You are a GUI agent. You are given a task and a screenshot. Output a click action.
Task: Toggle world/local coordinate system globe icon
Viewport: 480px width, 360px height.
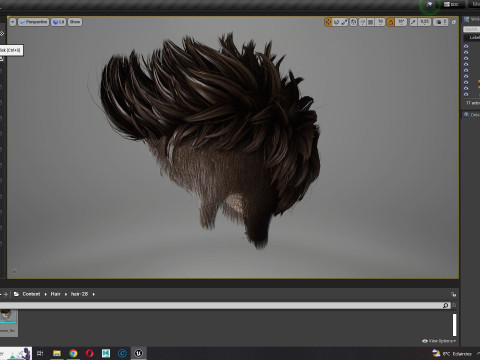[x=353, y=22]
